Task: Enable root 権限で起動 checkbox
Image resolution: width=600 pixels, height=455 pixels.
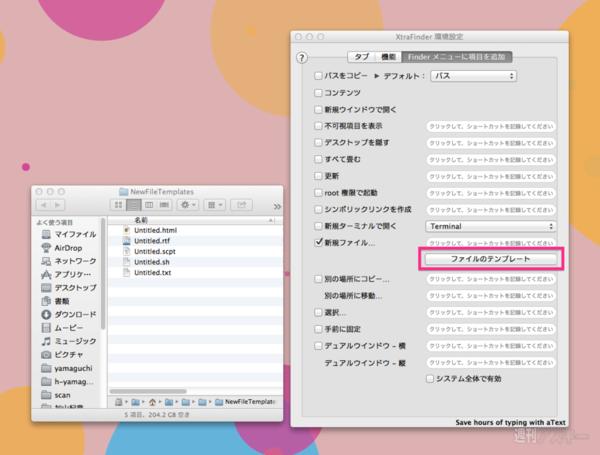Action: pos(318,192)
